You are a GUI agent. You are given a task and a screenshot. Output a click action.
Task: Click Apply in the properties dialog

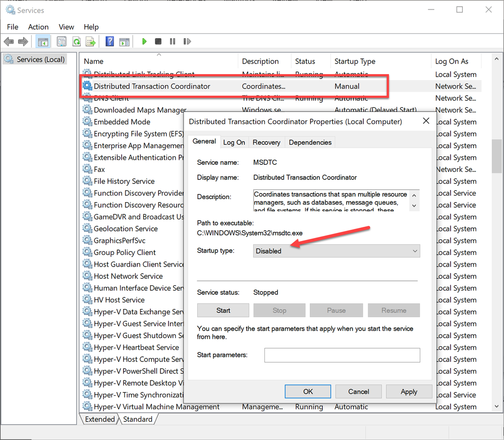pos(409,392)
